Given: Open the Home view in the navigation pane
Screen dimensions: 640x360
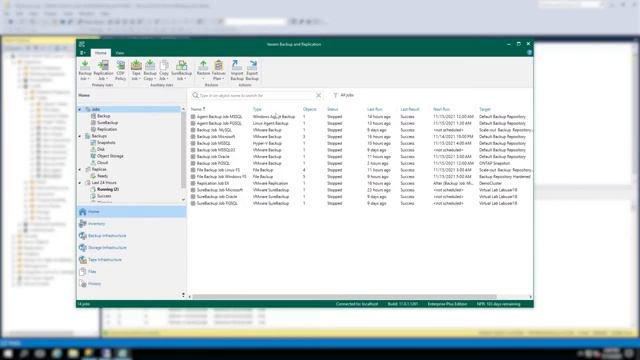Looking at the screenshot, I should (x=131, y=211).
